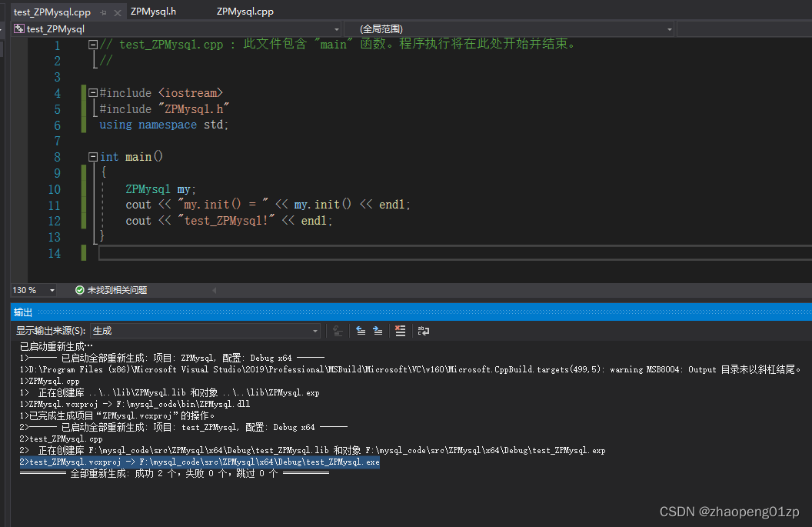The image size is (812, 527).
Task: Select the test_ZPMysql.cpp tab
Action: [x=52, y=12]
